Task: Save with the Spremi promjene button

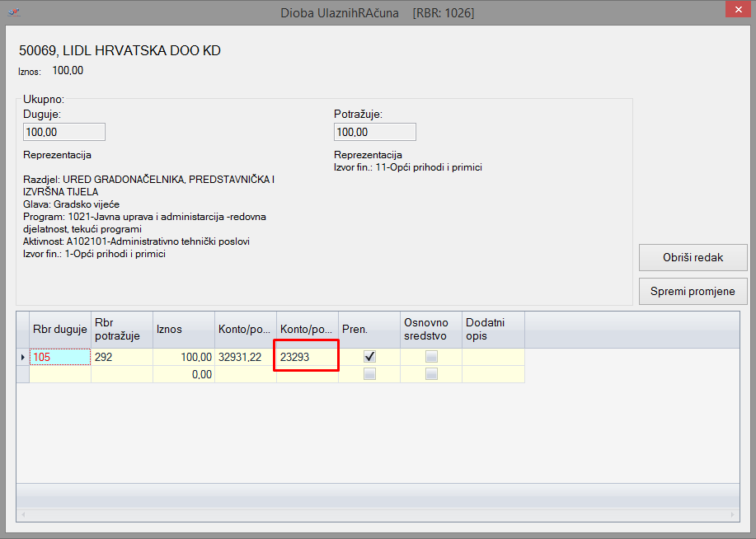Action: 693,291
